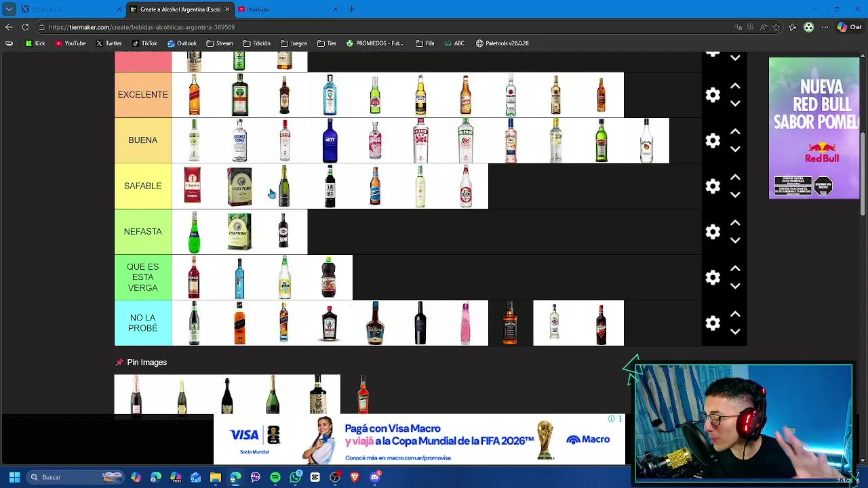The image size is (868, 488).
Task: Open the Red Bull sabor pomelo ad
Action: click(814, 128)
